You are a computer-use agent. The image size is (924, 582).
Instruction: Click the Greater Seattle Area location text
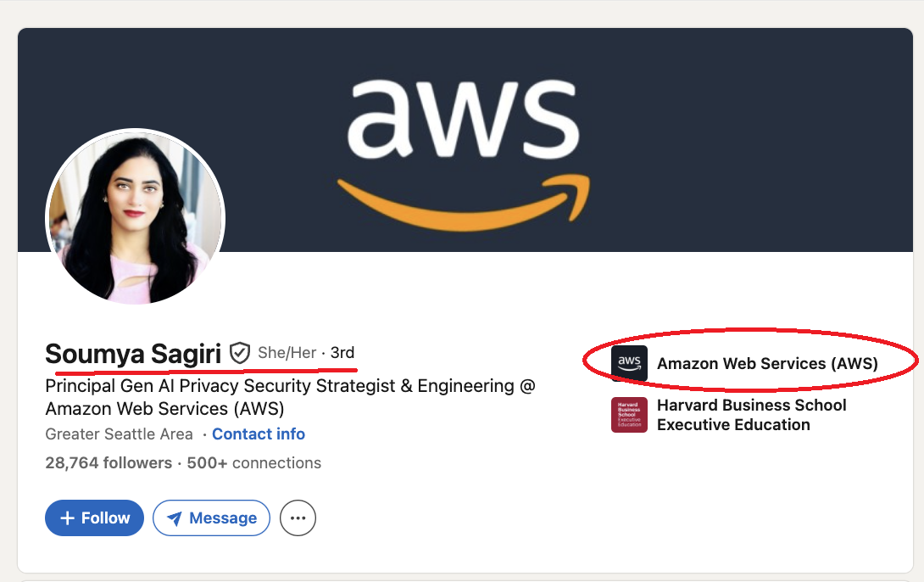pyautogui.click(x=120, y=434)
